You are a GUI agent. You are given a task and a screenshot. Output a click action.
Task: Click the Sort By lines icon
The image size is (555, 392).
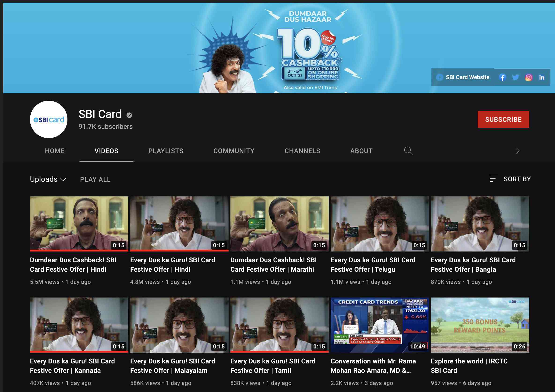[x=494, y=179]
